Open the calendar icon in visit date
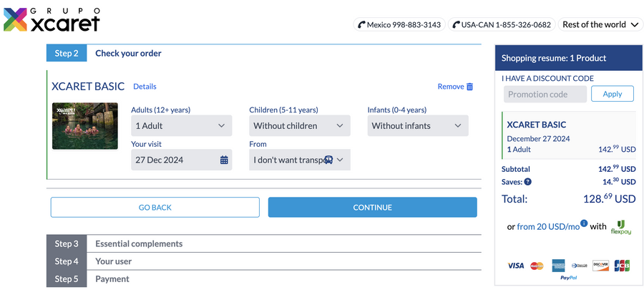Image resolution: width=644 pixels, height=295 pixels. pyautogui.click(x=224, y=160)
